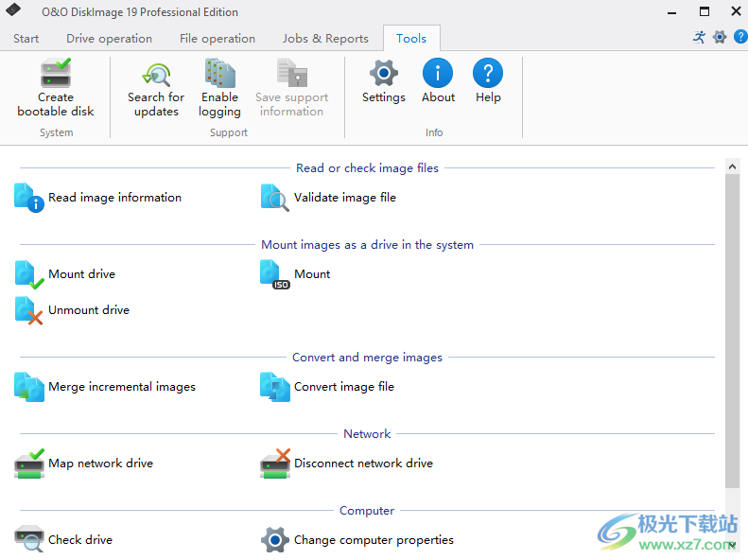Screen dimensions: 748x560
Task: Click the Map network drive icon
Action: [x=29, y=464]
